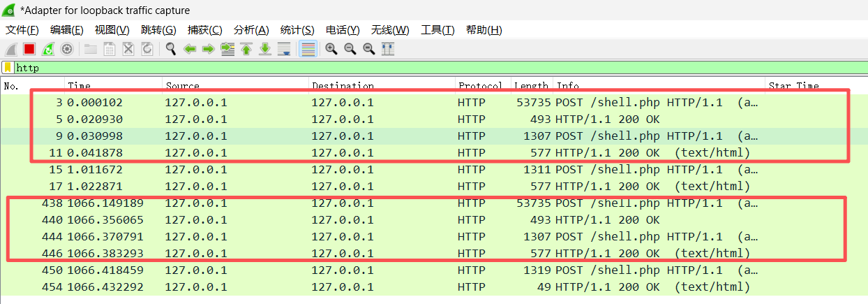Select packet number 454 row
868x304 pixels.
pos(419,287)
